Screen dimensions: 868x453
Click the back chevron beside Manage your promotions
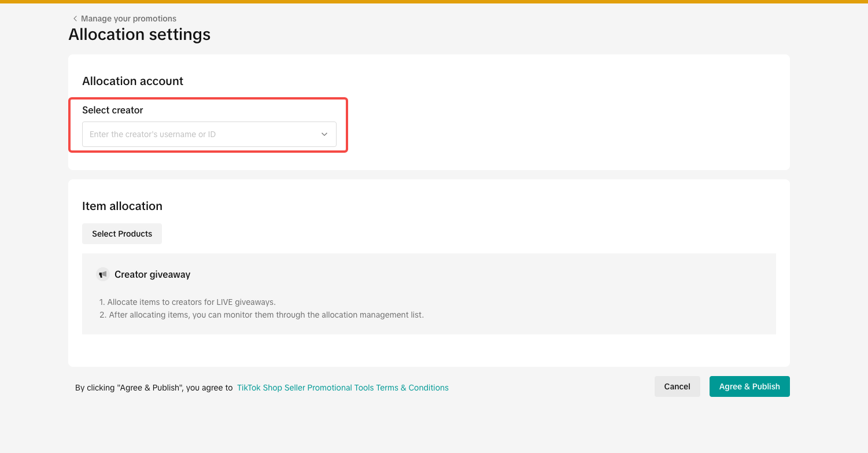click(75, 19)
